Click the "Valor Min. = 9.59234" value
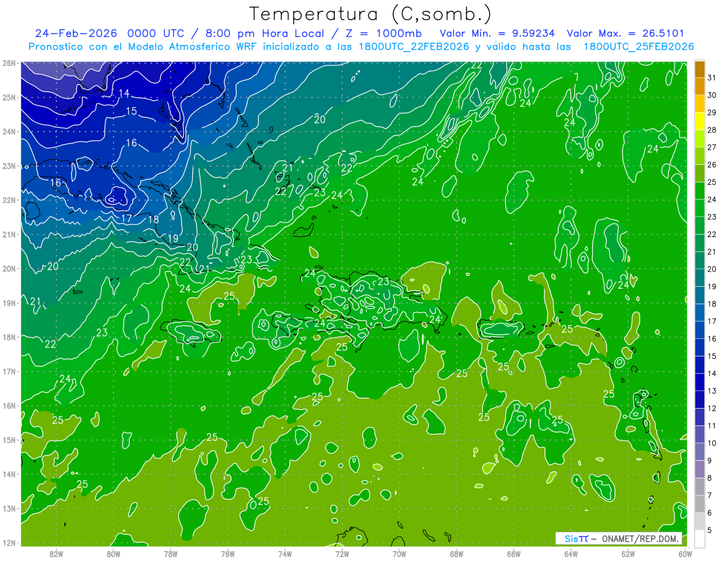The width and height of the screenshot is (728, 562). 498,33
